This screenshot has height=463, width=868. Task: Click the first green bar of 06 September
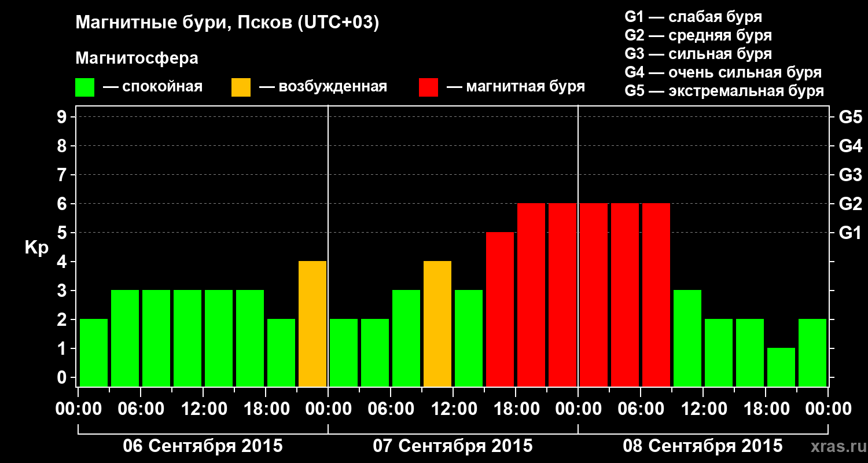coord(94,353)
